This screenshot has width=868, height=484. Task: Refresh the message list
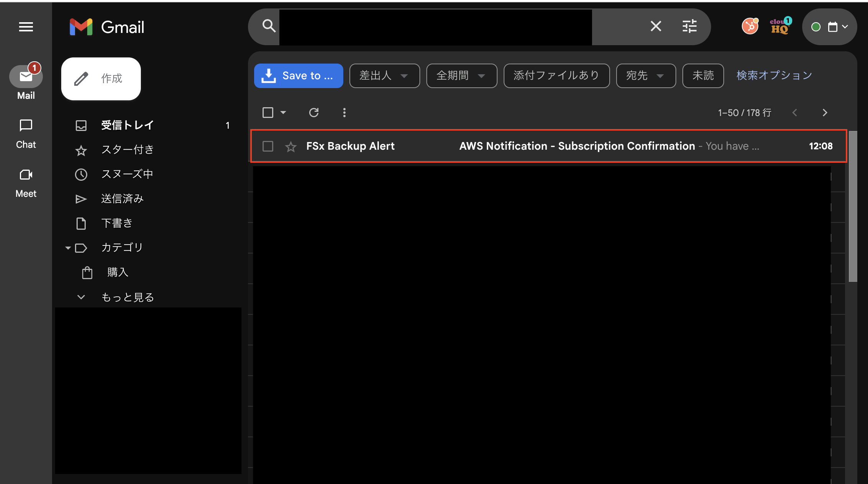(314, 112)
